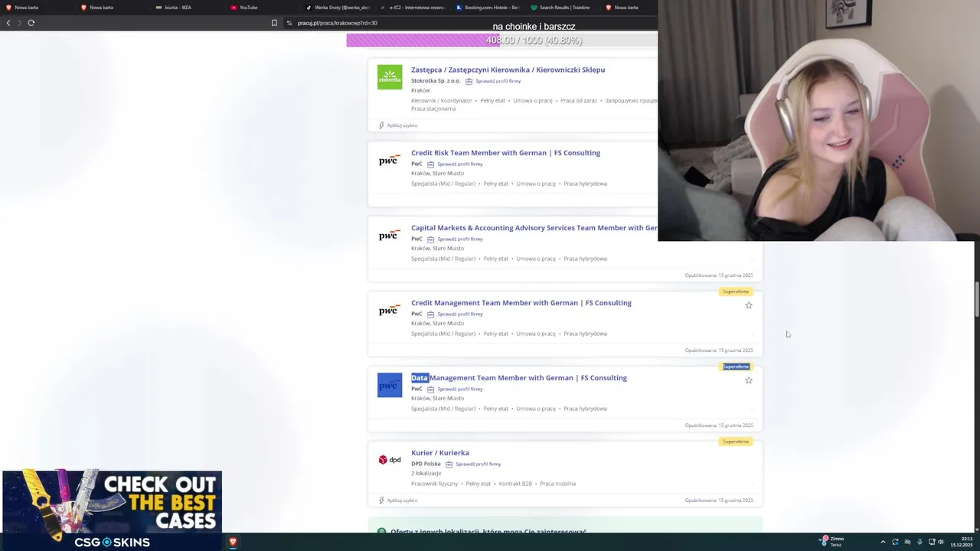
Task: Click the Brave icon in the taskbar
Action: 233,542
